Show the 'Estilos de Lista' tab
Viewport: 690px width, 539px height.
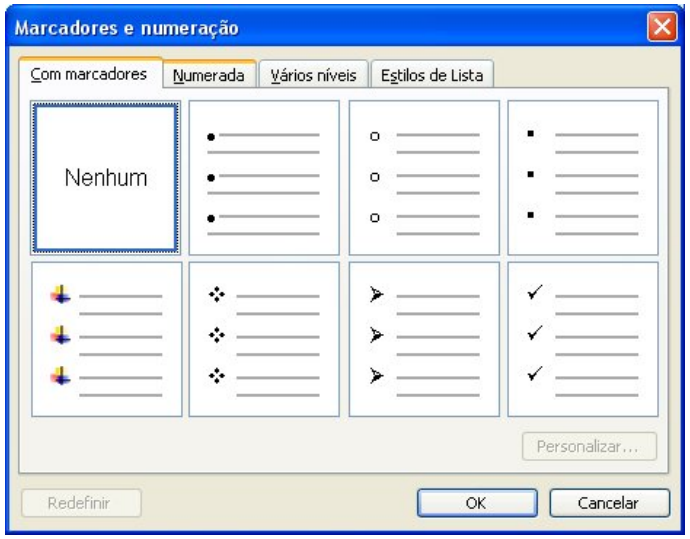(432, 76)
